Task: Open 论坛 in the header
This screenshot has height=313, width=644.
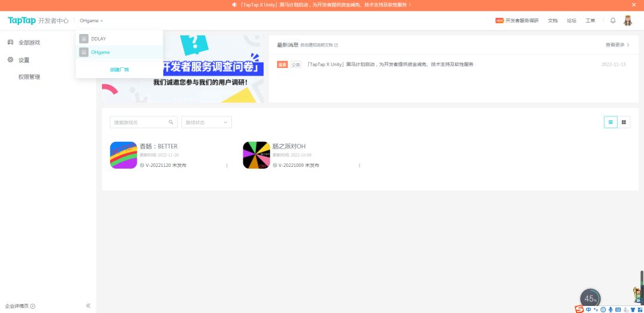Action: coord(572,20)
